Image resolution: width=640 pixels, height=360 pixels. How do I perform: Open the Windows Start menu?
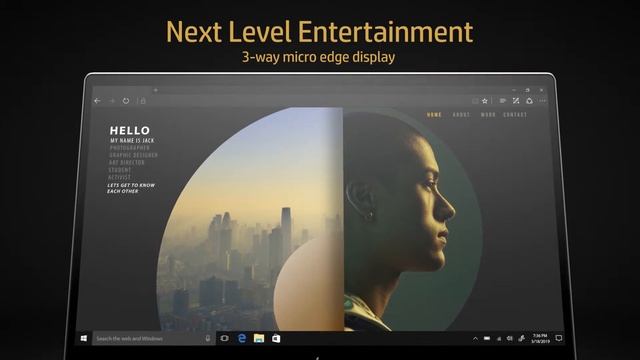tap(84, 338)
